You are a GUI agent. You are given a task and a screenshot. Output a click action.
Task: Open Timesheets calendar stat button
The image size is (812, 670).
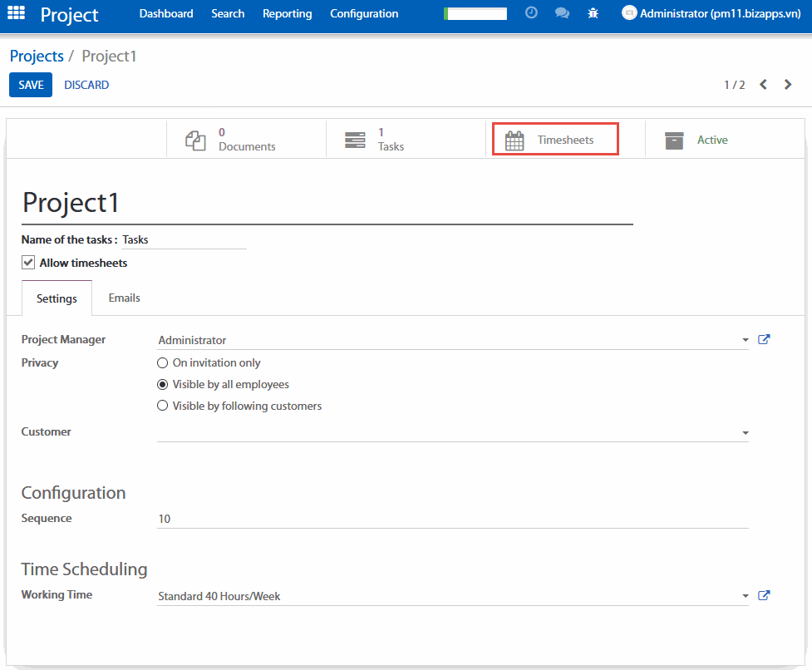click(555, 140)
